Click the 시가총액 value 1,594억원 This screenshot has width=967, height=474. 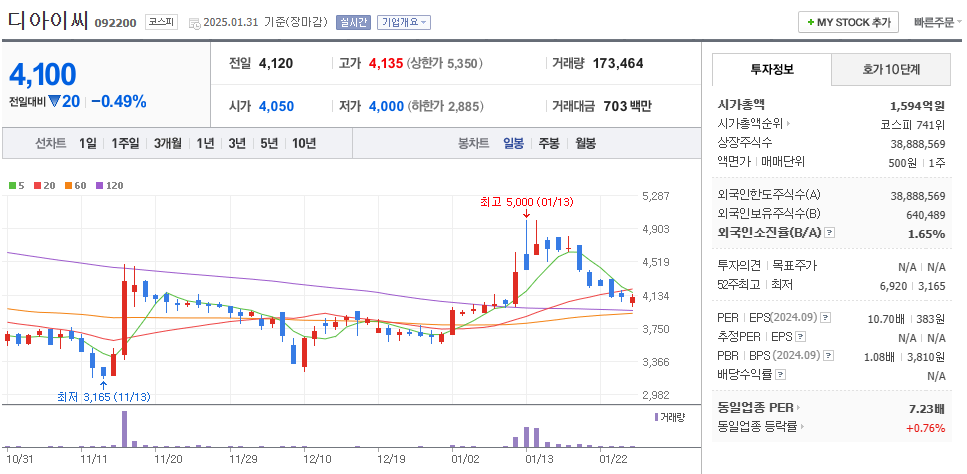click(918, 105)
